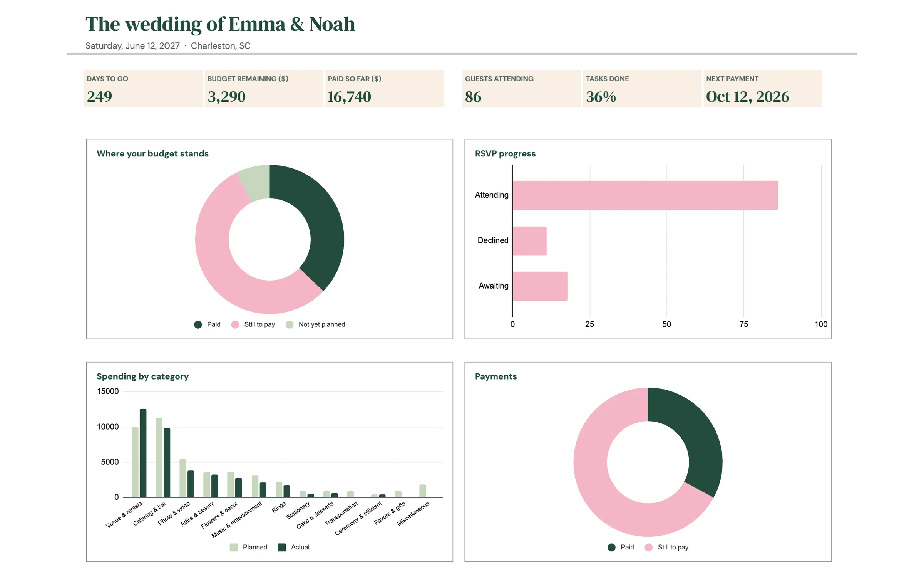Select the Budget remaining value 3,290
Image resolution: width=924 pixels, height=578 pixels.
click(x=226, y=97)
